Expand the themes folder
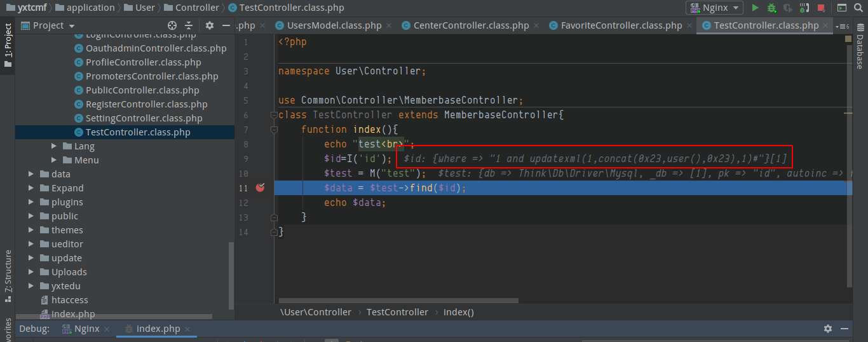 [x=31, y=230]
